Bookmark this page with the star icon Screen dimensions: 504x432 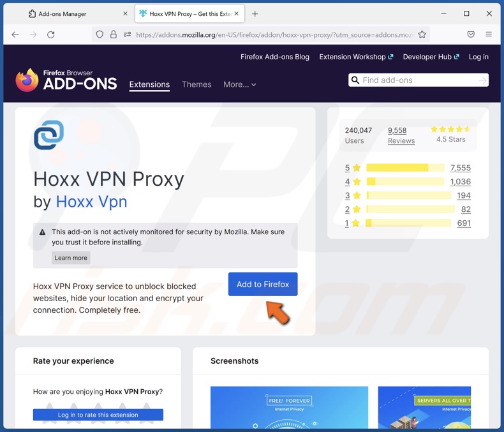point(422,34)
